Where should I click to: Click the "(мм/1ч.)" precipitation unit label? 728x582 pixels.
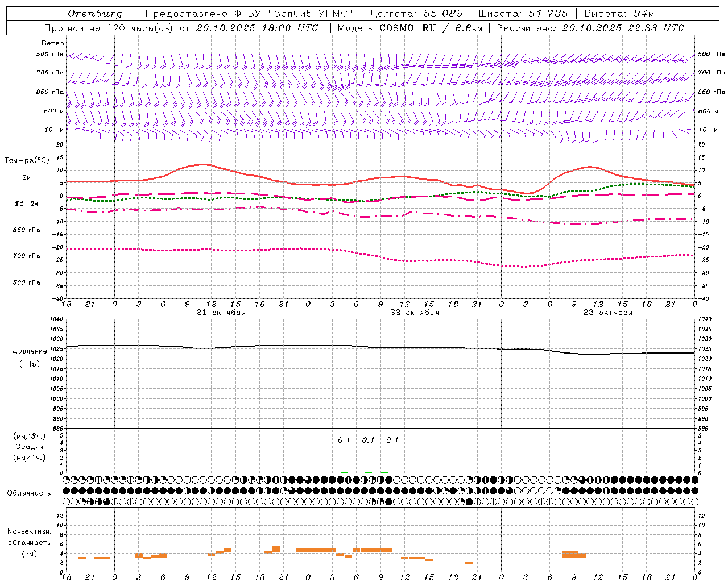click(x=30, y=458)
